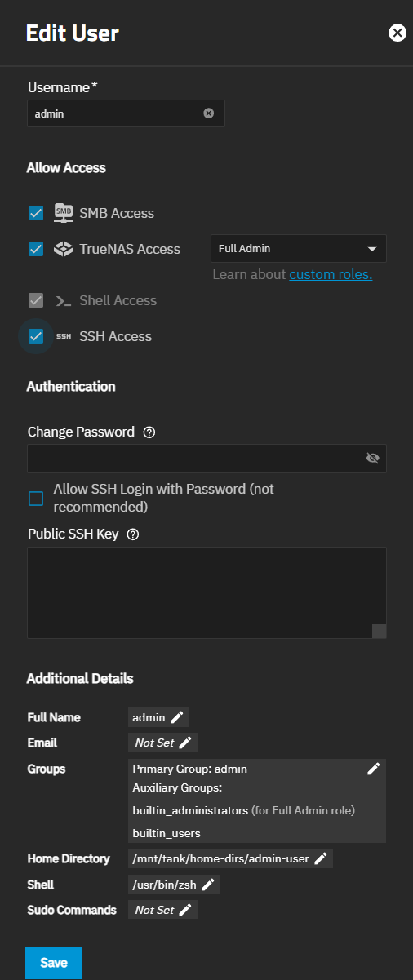Open the custom roles link

click(x=331, y=274)
